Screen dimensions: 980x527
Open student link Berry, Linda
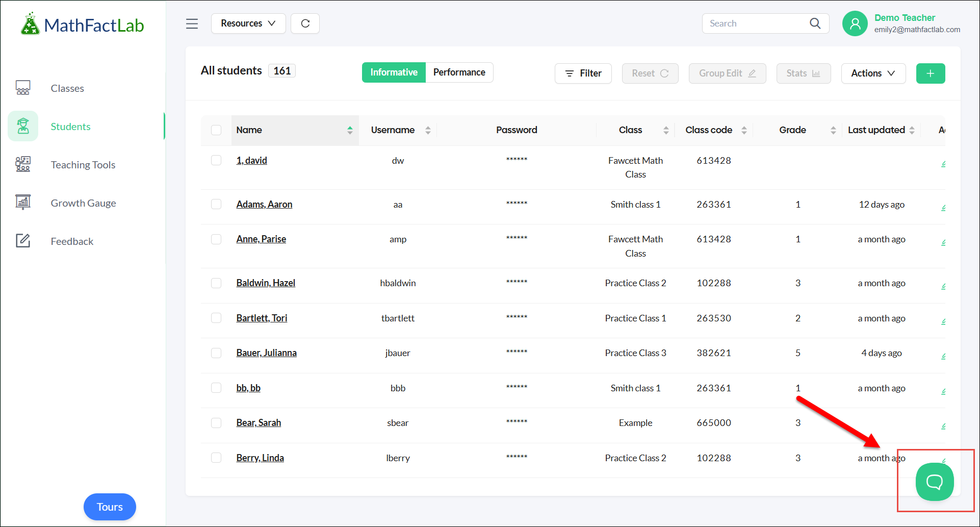(260, 458)
